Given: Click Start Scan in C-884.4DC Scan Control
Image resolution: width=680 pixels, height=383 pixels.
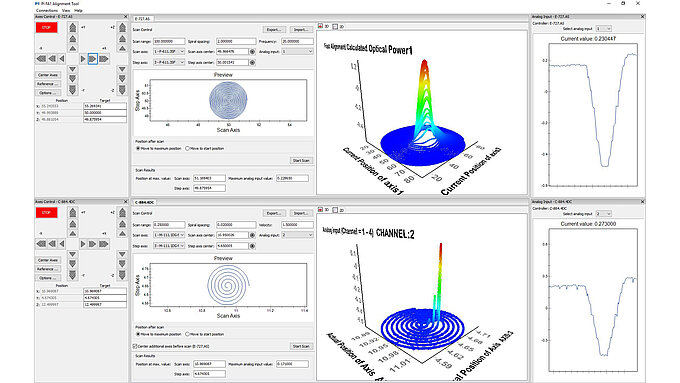Looking at the screenshot, I should coord(301,346).
